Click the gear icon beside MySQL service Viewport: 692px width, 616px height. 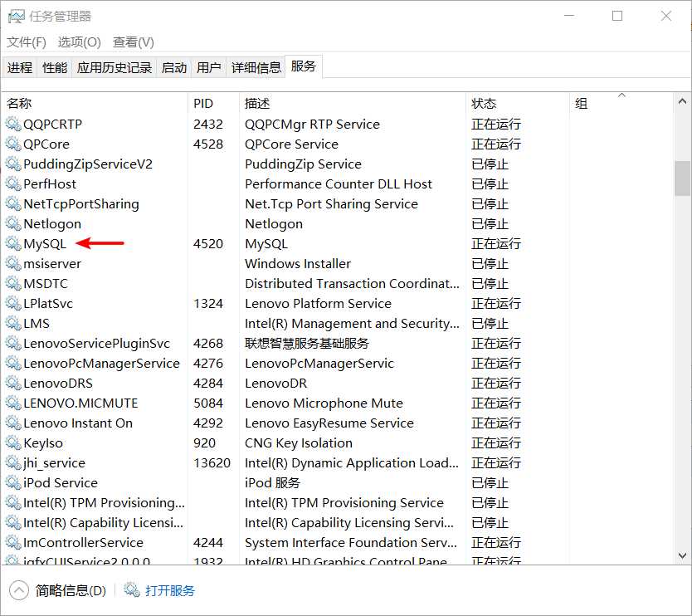(x=13, y=244)
